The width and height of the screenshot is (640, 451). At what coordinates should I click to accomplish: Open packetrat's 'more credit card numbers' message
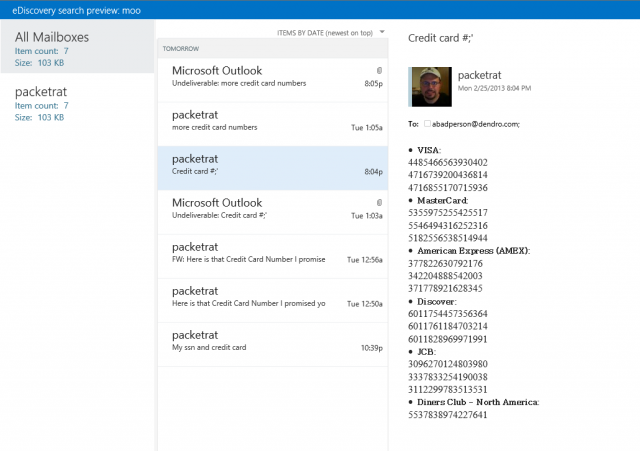coord(273,124)
